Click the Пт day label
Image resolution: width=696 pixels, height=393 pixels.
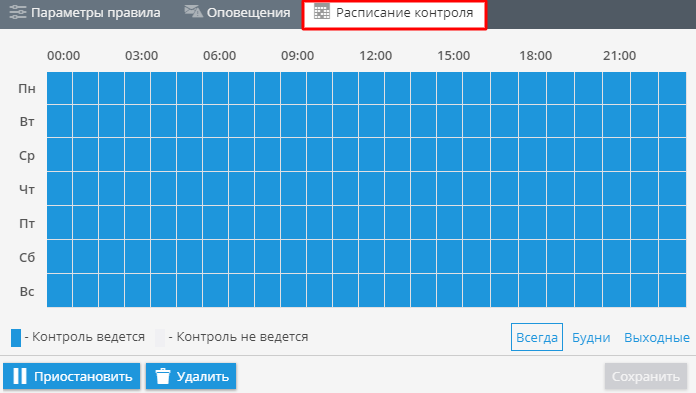[27, 223]
